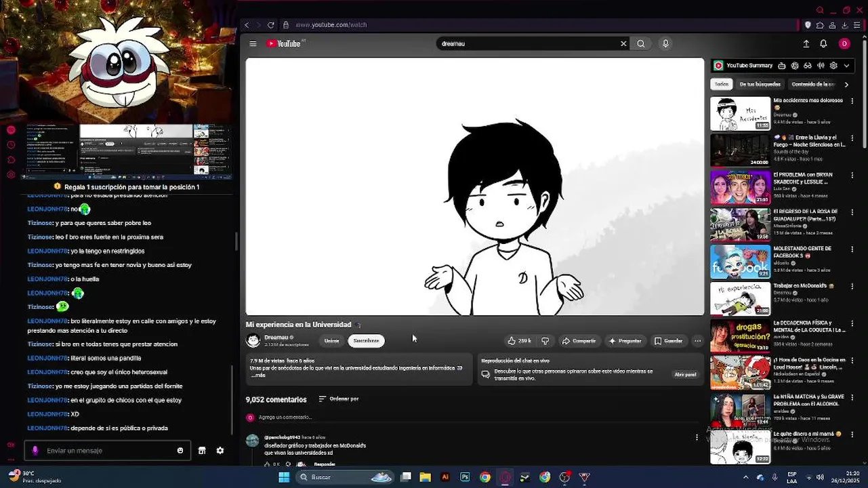Image resolution: width=868 pixels, height=488 pixels.
Task: Click the Unirme join button
Action: pyautogui.click(x=331, y=341)
